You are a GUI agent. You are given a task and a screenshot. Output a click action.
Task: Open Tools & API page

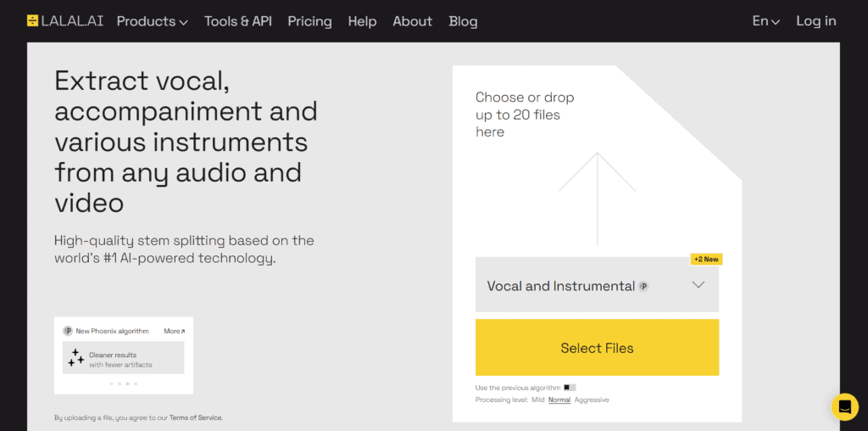[x=238, y=21]
